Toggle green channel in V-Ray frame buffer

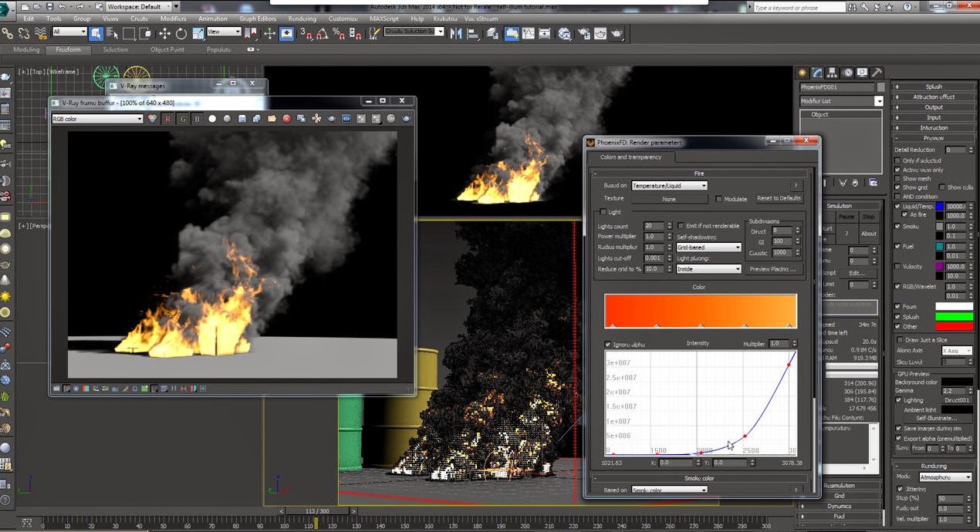point(182,119)
